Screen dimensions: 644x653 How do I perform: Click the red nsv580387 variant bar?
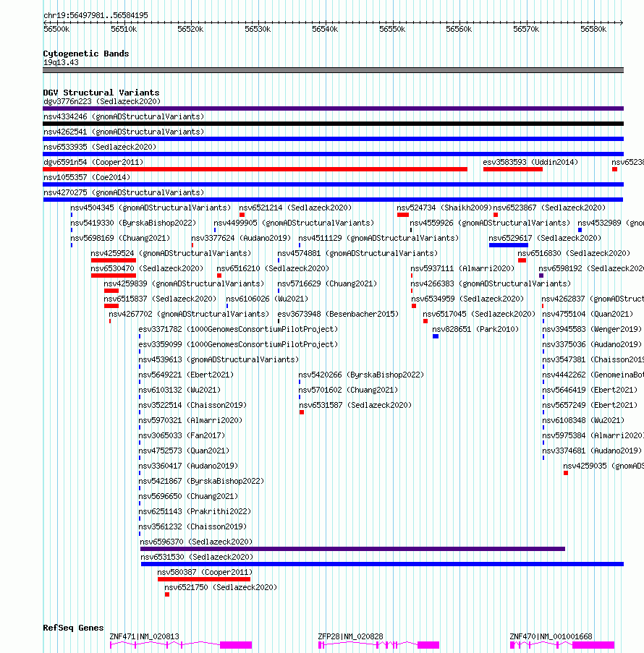coord(204,580)
